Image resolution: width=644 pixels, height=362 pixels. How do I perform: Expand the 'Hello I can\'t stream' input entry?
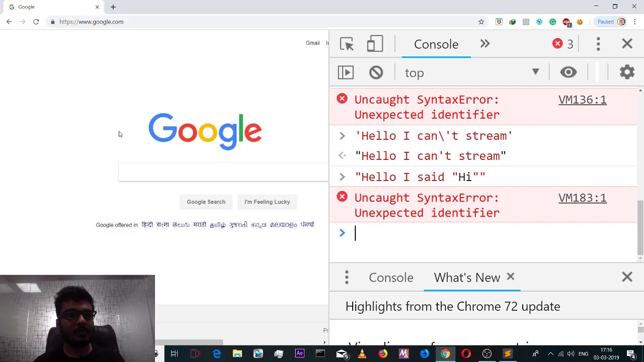342,136
